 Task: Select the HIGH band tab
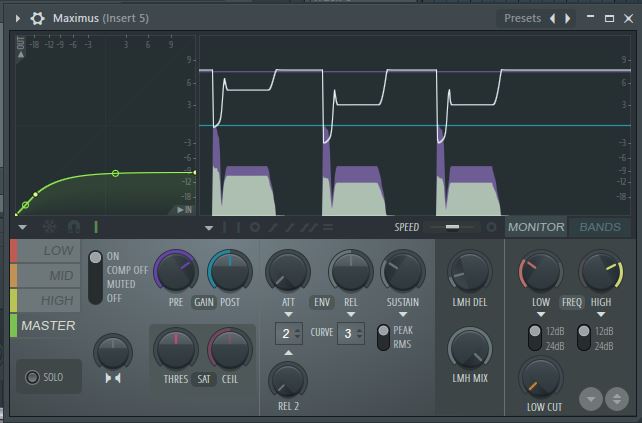pos(45,301)
